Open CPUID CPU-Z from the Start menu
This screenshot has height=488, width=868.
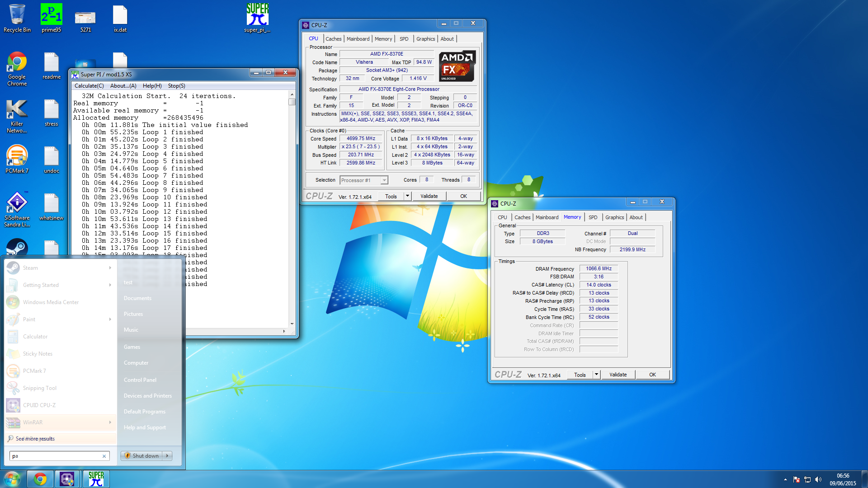coord(60,405)
